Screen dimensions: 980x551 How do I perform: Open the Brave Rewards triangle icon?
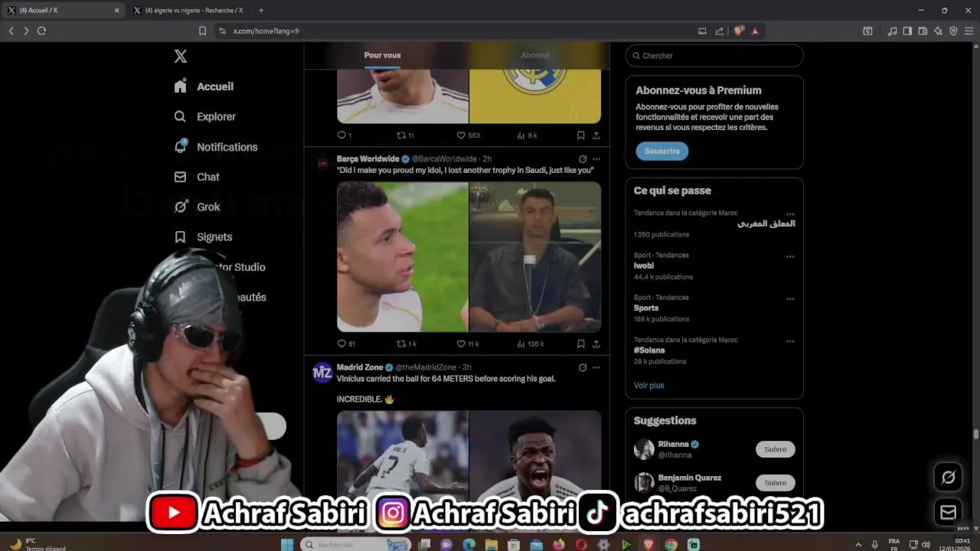[755, 31]
